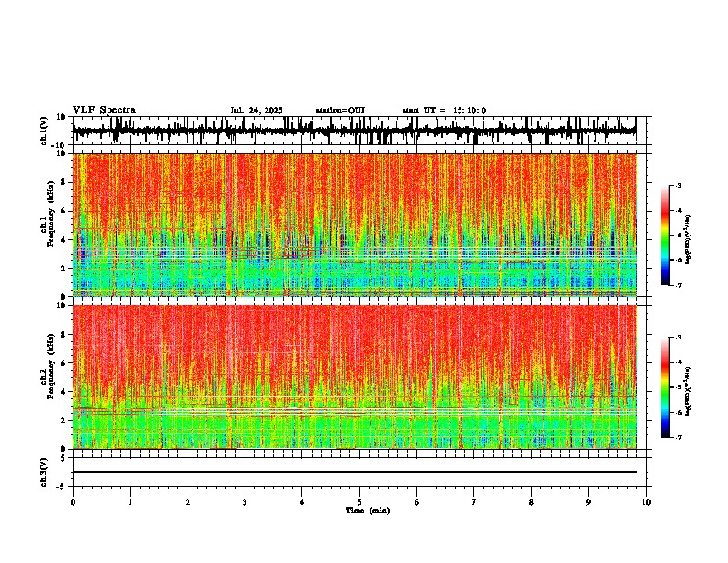Click time-axis tick label "6" minutes

(416, 502)
